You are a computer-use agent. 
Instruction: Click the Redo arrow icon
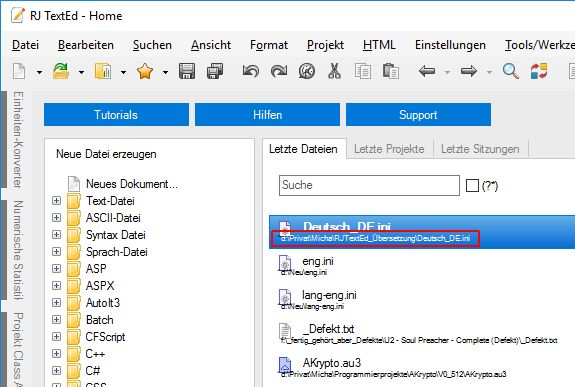tap(279, 71)
